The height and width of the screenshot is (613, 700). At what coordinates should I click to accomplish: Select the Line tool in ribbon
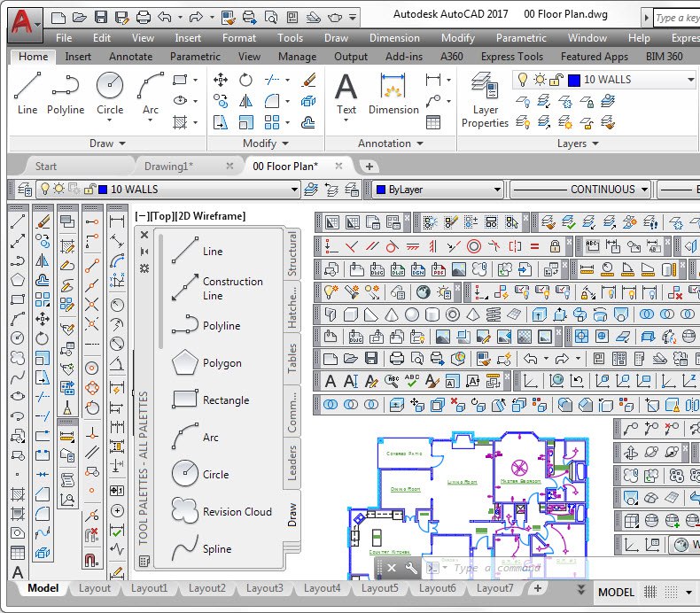[x=27, y=94]
